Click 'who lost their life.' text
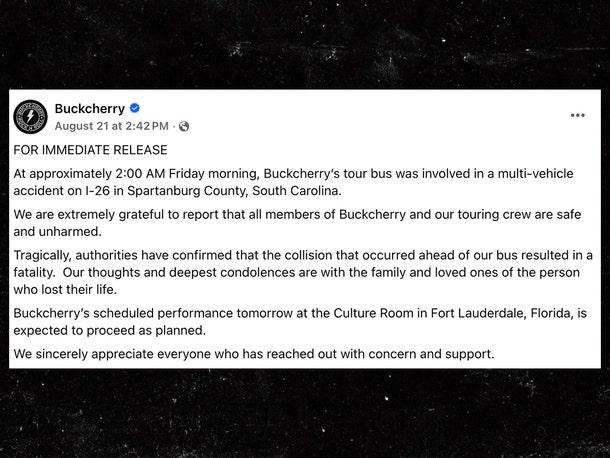The height and width of the screenshot is (458, 610). pos(65,290)
